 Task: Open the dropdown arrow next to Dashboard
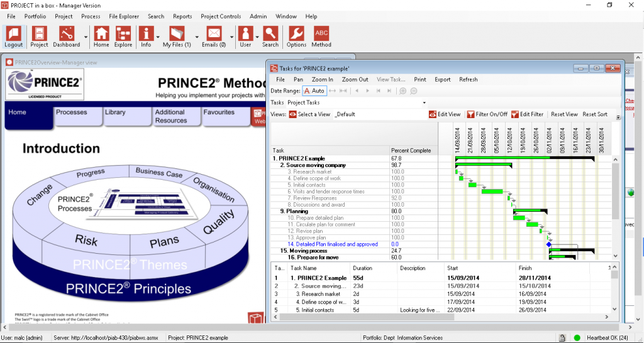point(86,37)
